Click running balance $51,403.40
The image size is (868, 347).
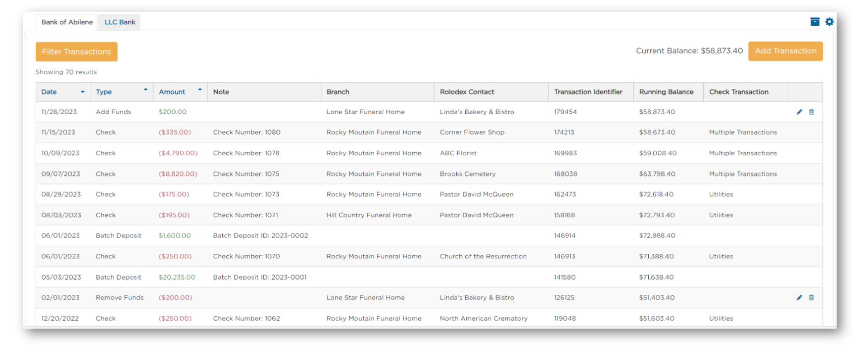coord(657,297)
